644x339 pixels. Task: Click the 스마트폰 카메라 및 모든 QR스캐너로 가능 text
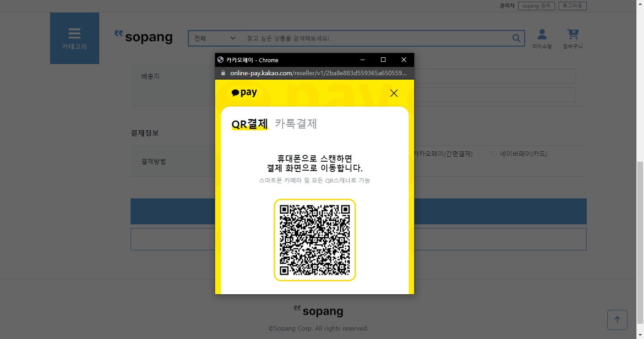pos(314,180)
